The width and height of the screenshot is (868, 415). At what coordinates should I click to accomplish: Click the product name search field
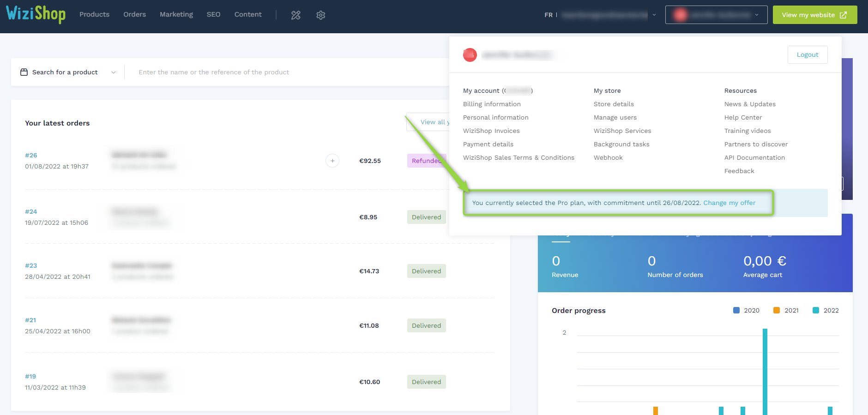pyautogui.click(x=286, y=72)
